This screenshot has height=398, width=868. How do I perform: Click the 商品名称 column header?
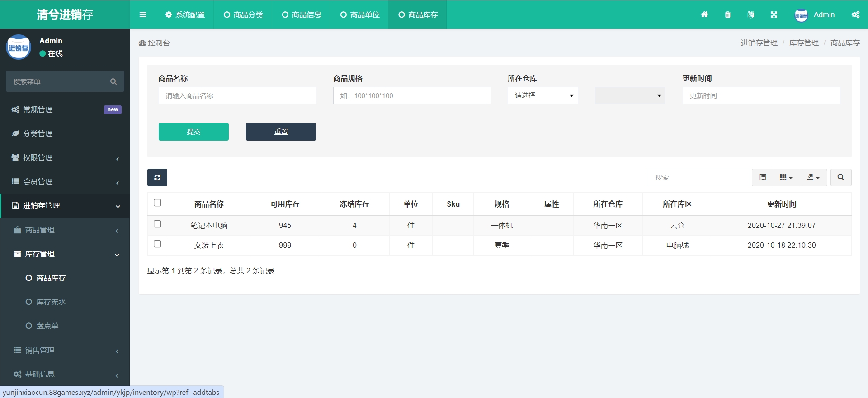point(209,204)
